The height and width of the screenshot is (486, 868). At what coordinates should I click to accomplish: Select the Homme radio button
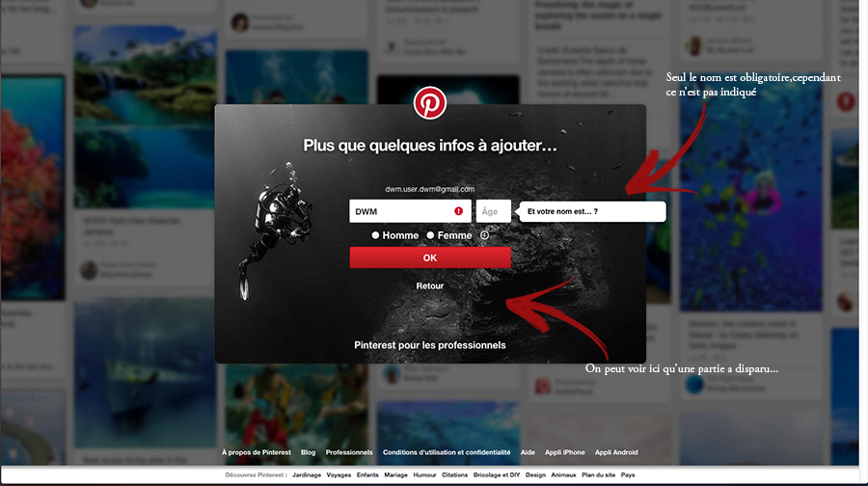click(375, 235)
